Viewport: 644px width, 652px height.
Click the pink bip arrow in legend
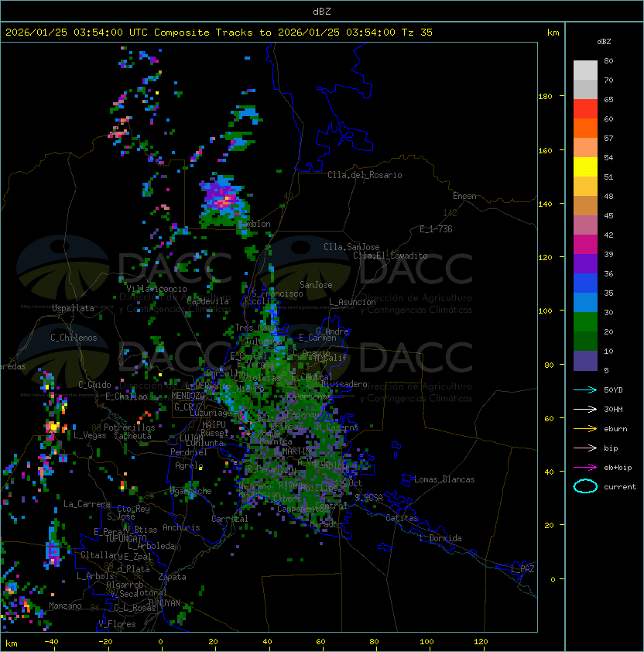[585, 448]
